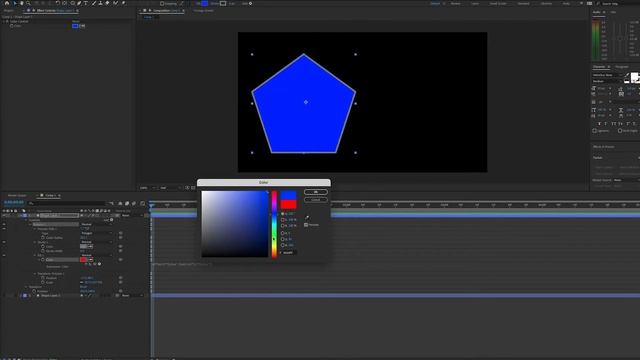Hide Fill 1 with its eye toggle
640x360 pixels.
click(4, 255)
